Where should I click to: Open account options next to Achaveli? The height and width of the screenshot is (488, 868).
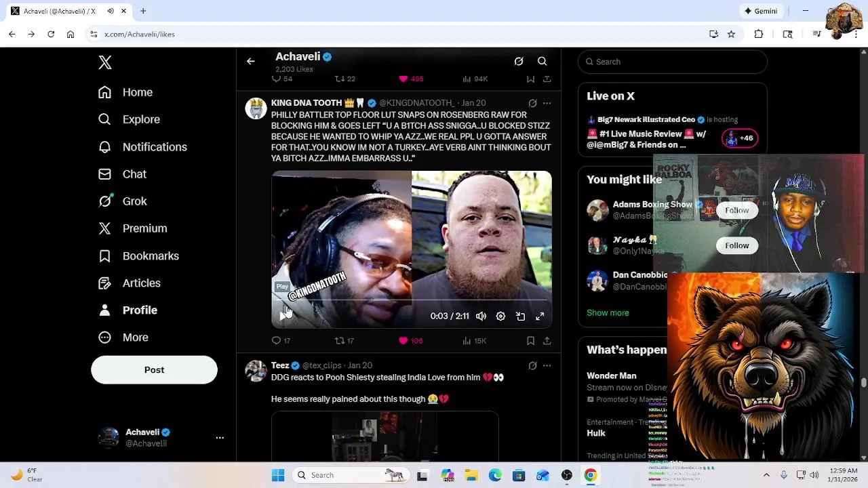tap(220, 438)
